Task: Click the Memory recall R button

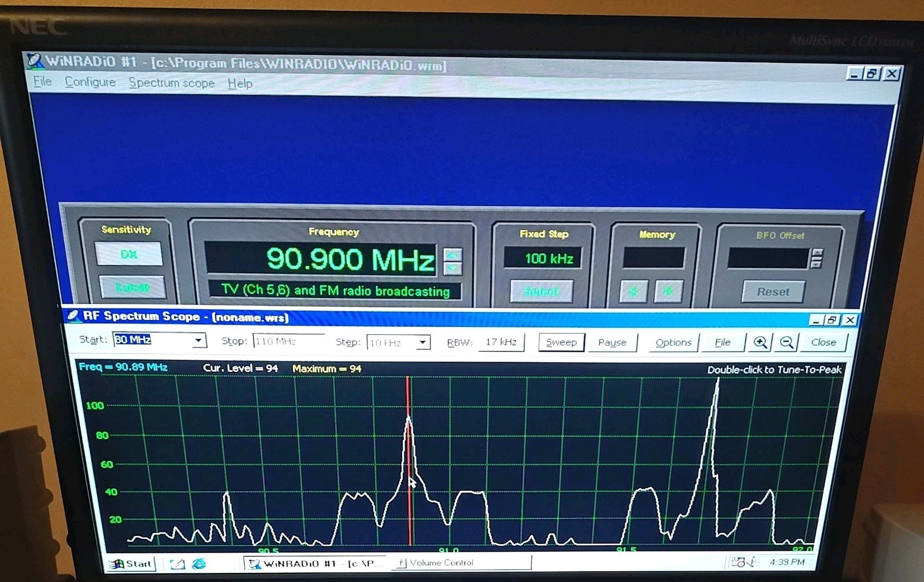Action: [668, 291]
